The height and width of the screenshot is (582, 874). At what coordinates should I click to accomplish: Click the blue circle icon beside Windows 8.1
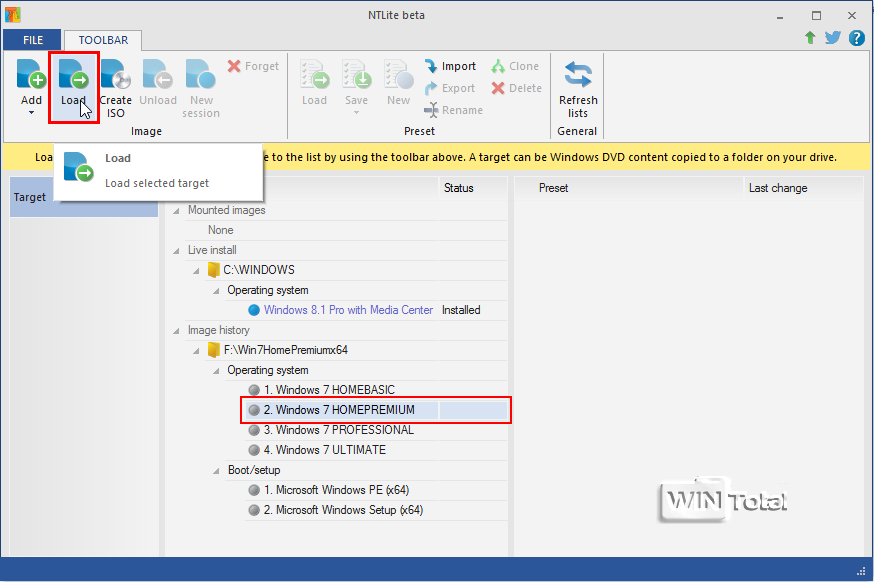254,310
